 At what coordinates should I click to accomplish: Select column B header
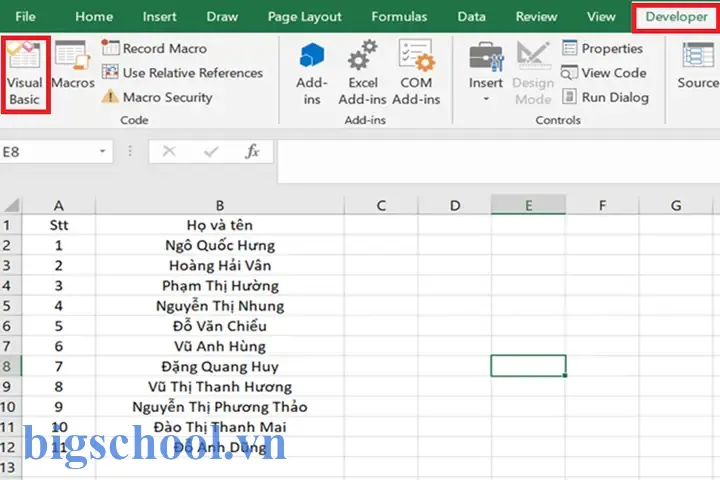point(220,205)
